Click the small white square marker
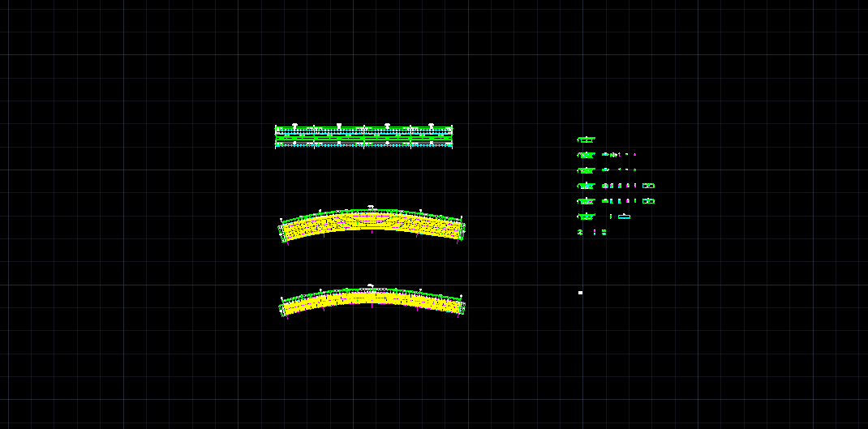 (x=580, y=293)
